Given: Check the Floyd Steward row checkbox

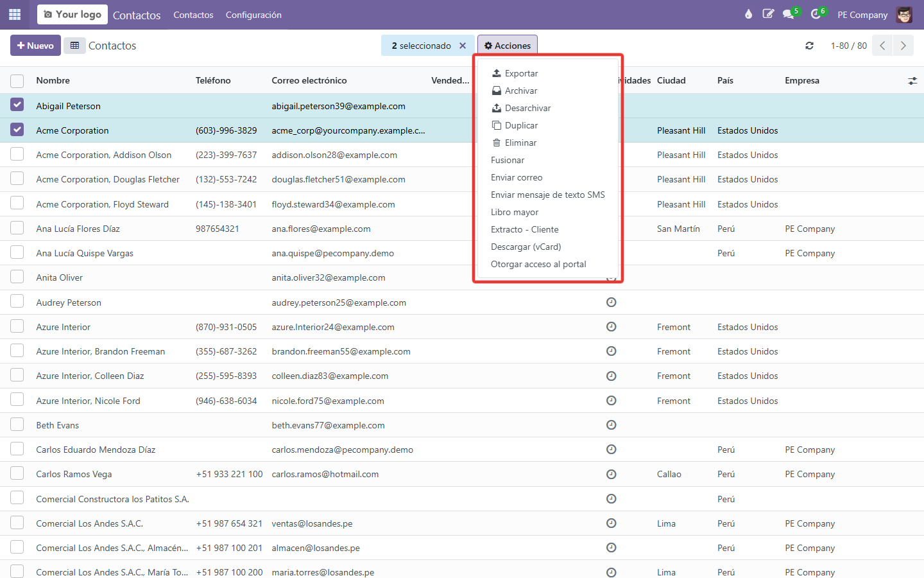Looking at the screenshot, I should pyautogui.click(x=17, y=204).
